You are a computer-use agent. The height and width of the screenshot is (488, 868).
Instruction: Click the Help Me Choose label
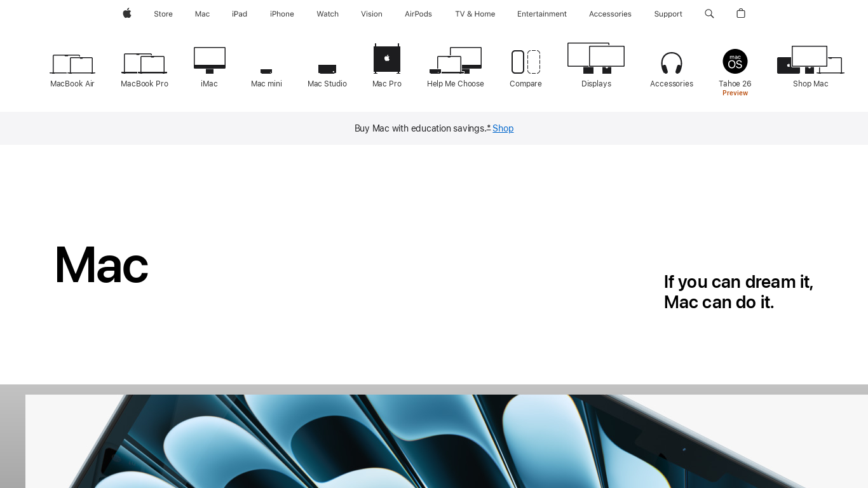click(x=456, y=84)
